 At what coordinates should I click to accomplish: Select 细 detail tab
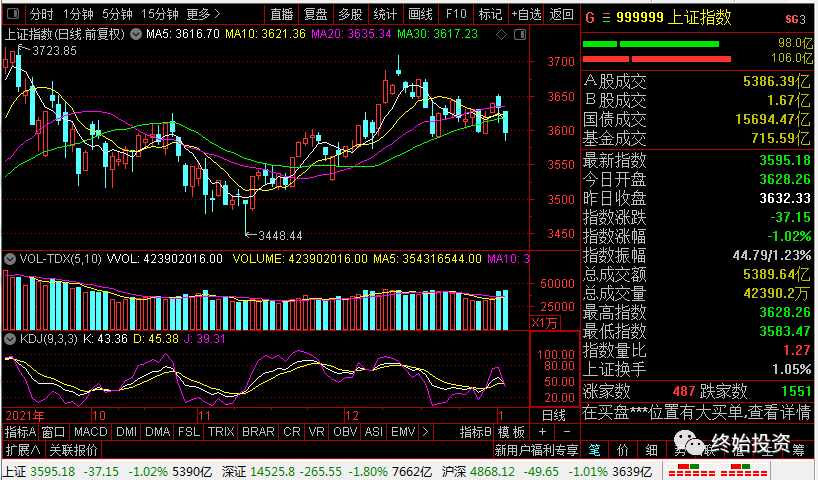(651, 450)
